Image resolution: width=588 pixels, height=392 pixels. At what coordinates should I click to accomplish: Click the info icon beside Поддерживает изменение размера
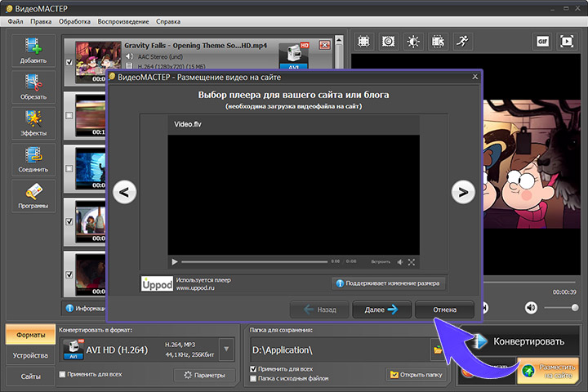tap(340, 283)
